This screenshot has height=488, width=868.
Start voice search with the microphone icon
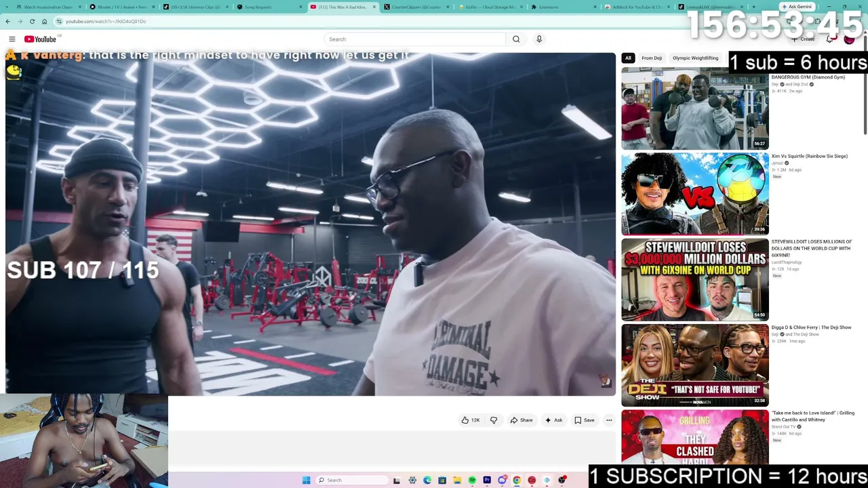click(x=539, y=39)
